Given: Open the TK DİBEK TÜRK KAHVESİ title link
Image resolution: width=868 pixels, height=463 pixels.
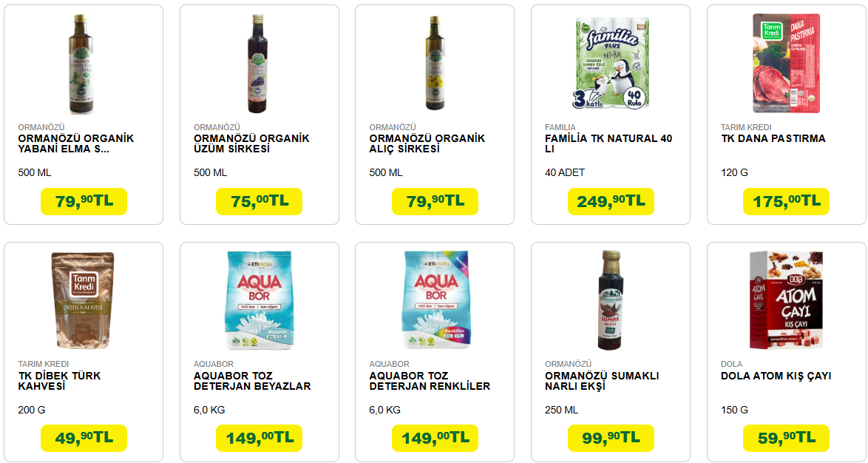Looking at the screenshot, I should (x=59, y=381).
